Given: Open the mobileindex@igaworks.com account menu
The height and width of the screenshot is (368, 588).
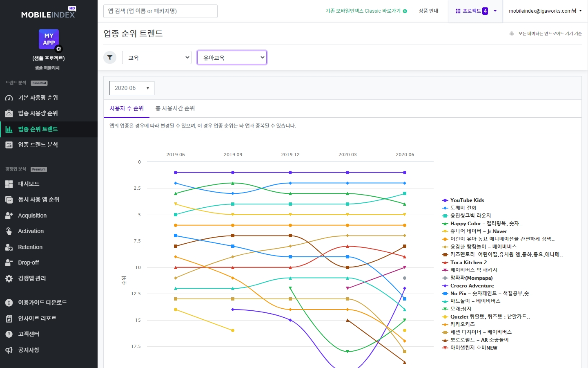Looking at the screenshot, I should (545, 11).
